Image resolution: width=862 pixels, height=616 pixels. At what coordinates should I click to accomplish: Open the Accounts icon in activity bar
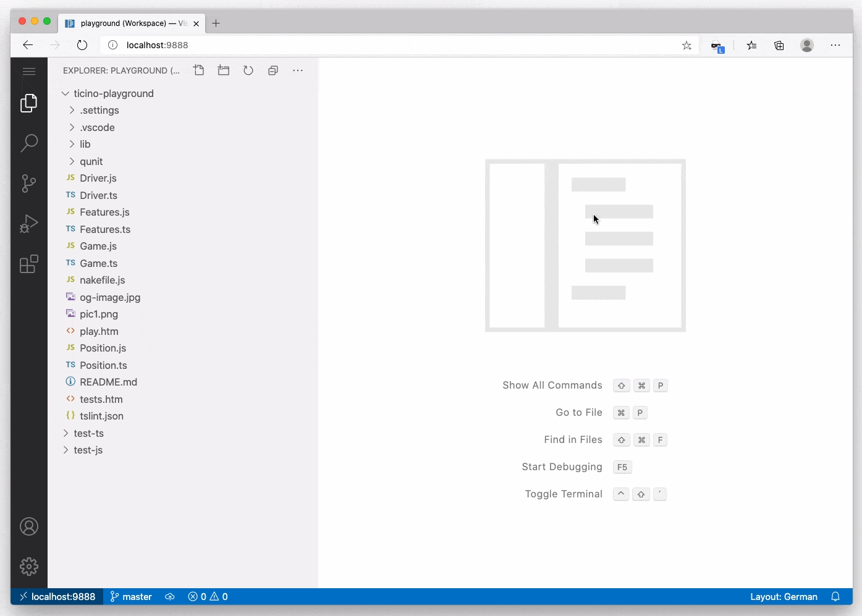pyautogui.click(x=28, y=526)
